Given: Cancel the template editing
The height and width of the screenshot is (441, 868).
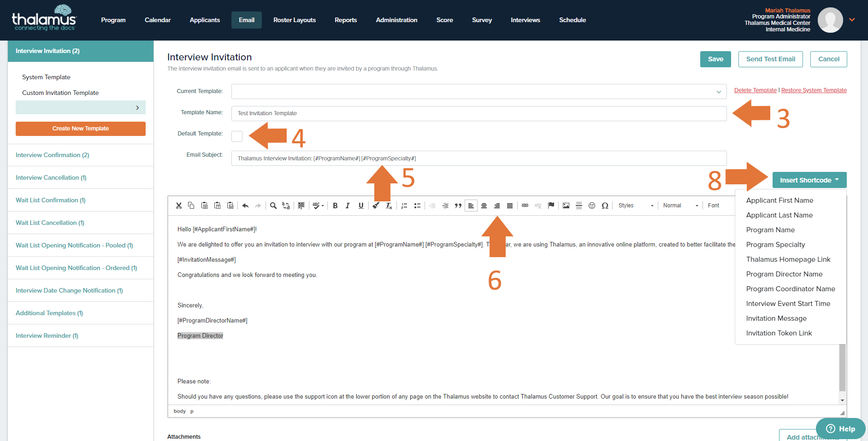Looking at the screenshot, I should pos(829,59).
